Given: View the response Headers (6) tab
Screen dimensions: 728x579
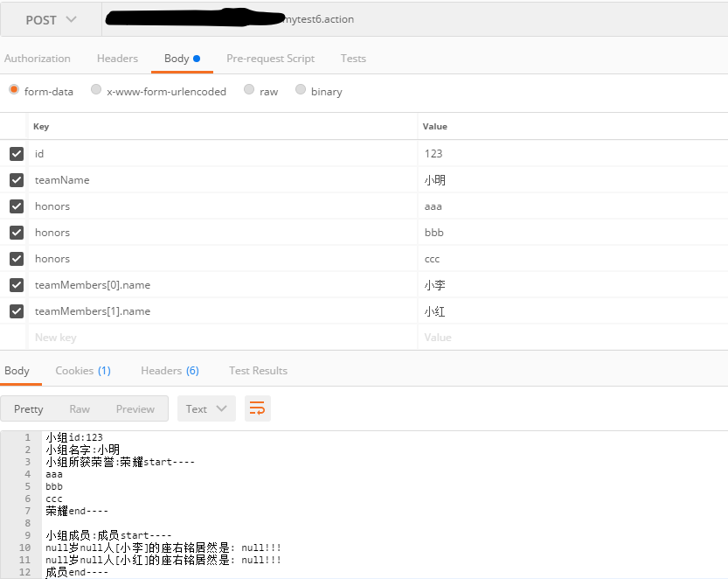Looking at the screenshot, I should tap(170, 371).
